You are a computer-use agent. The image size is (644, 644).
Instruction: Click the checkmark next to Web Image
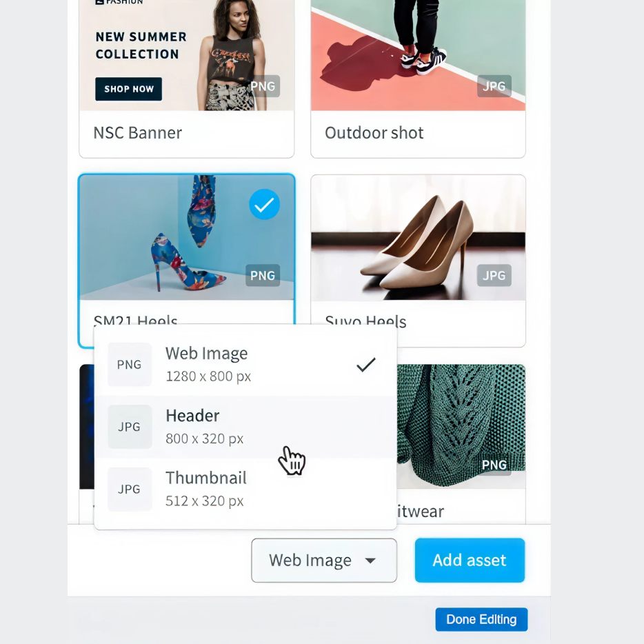click(365, 365)
